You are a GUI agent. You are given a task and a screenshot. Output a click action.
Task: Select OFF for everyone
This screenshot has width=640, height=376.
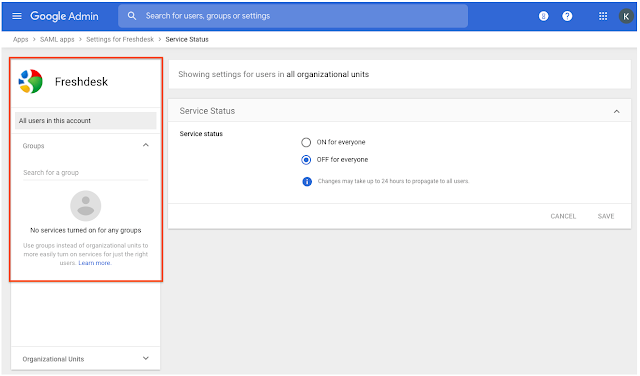click(x=306, y=160)
